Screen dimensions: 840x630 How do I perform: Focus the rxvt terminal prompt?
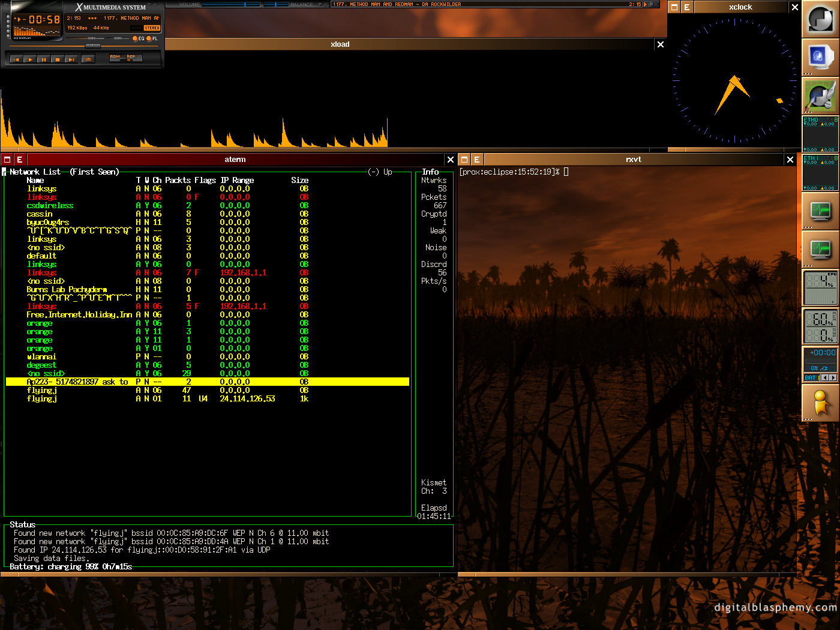coord(514,172)
